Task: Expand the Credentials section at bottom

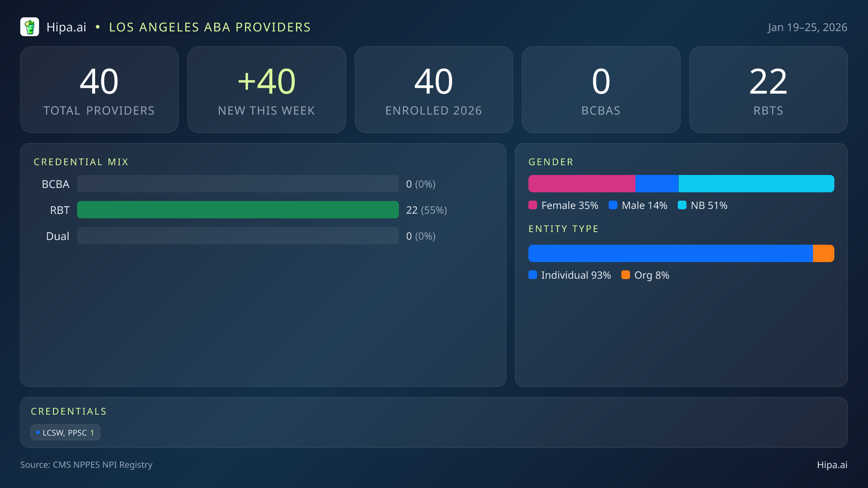Action: tap(69, 411)
